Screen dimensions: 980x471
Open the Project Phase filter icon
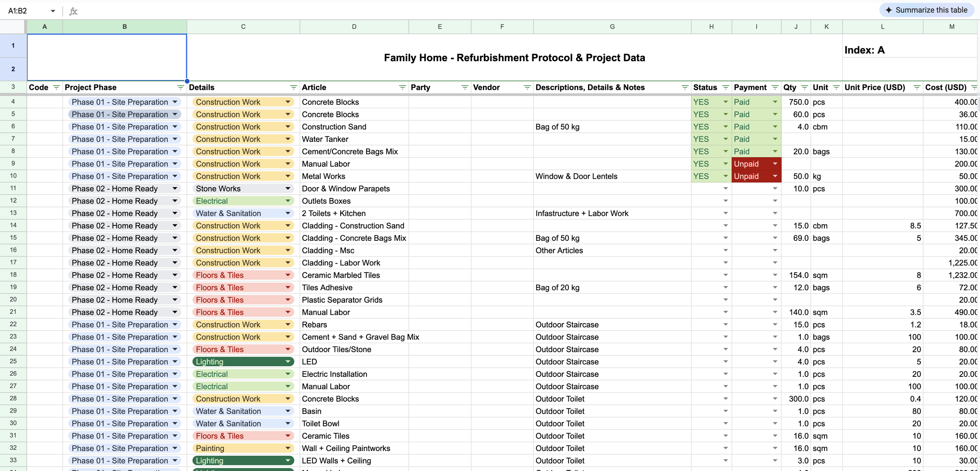[x=180, y=87]
